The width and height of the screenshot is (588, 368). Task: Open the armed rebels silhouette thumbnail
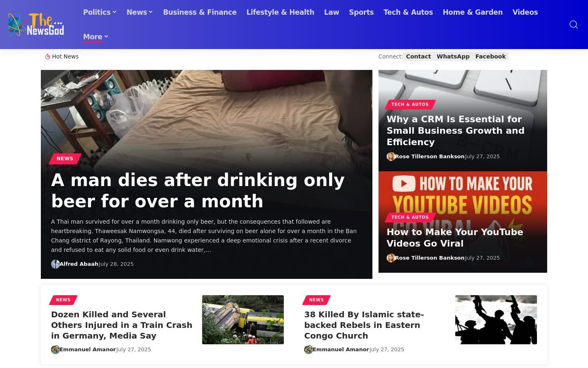pos(496,320)
